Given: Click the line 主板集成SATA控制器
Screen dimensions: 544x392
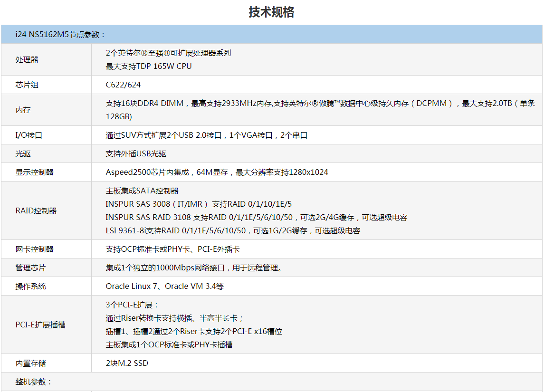Looking at the screenshot, I should (142, 191).
